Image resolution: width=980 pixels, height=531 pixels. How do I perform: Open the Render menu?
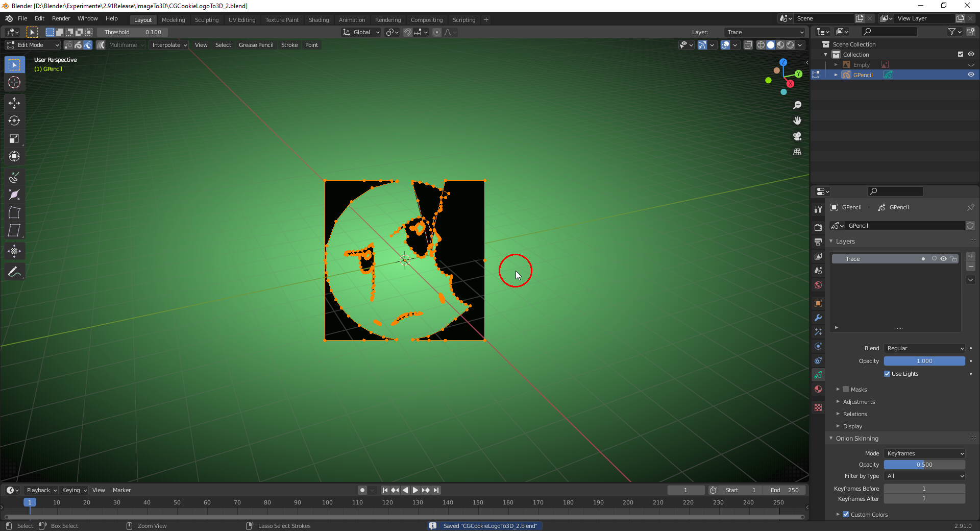point(61,18)
